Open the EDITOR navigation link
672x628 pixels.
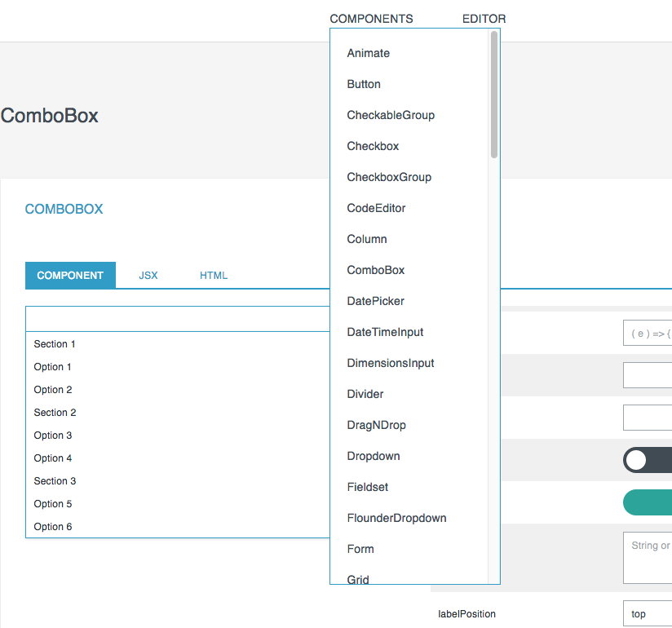(x=484, y=19)
